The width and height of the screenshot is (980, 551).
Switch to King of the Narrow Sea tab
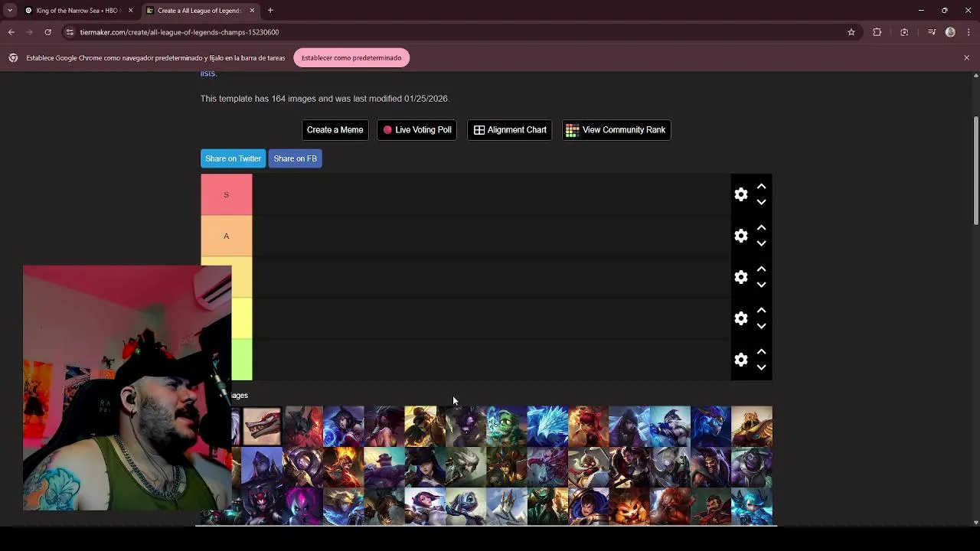[x=77, y=11]
